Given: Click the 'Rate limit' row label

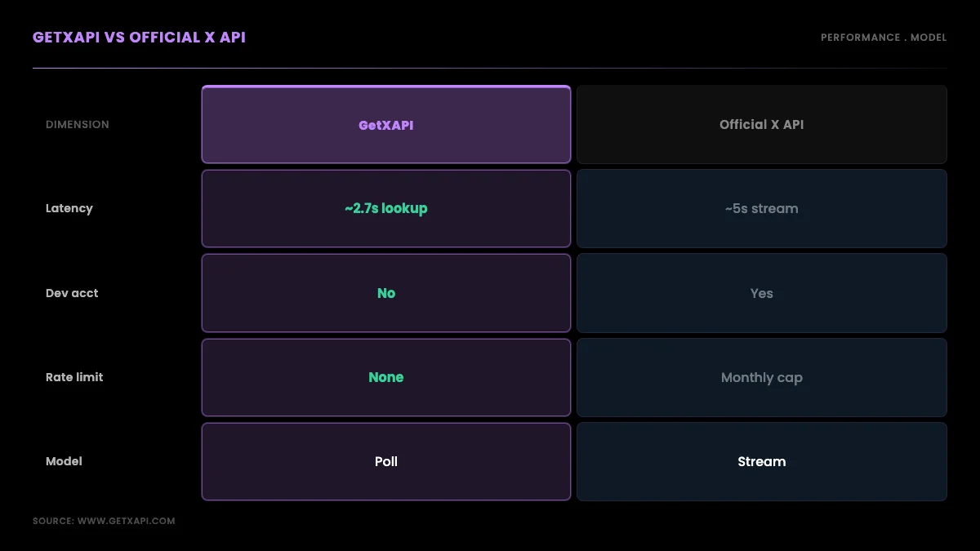Looking at the screenshot, I should point(74,377).
